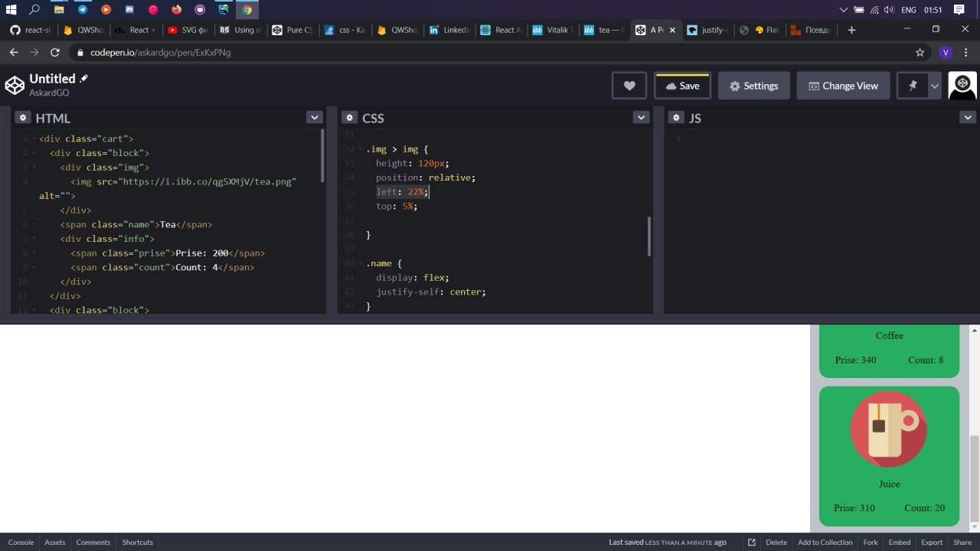Bookmark this page with the star icon
This screenshot has width=980, height=551.
click(920, 53)
